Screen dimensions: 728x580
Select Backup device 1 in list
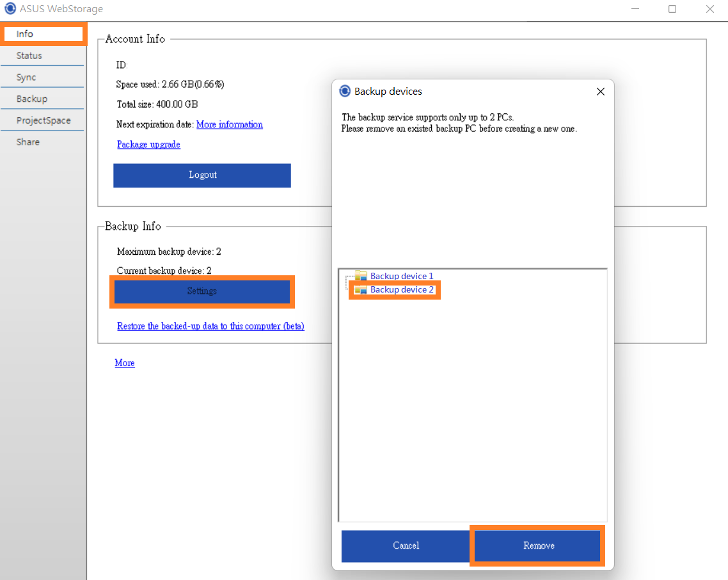[x=402, y=276]
